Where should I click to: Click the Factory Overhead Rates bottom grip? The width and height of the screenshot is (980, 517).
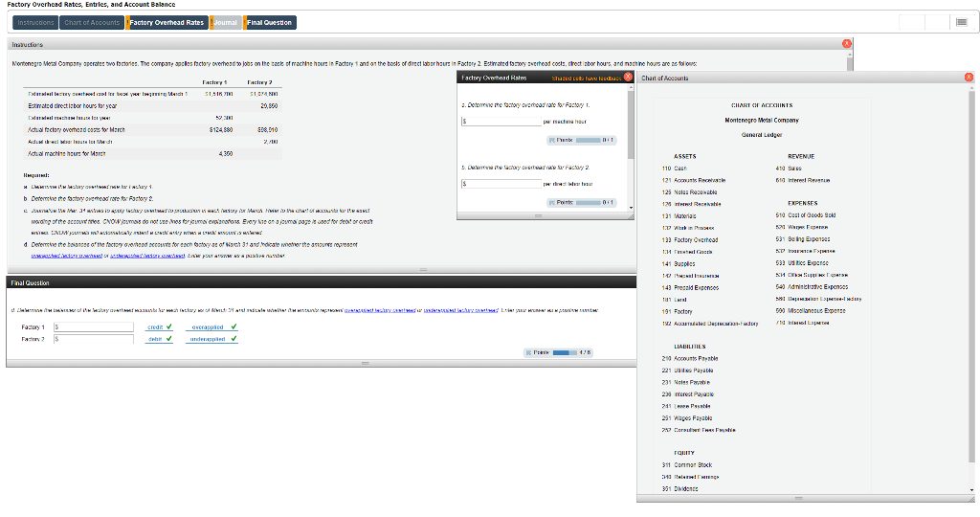(x=538, y=215)
